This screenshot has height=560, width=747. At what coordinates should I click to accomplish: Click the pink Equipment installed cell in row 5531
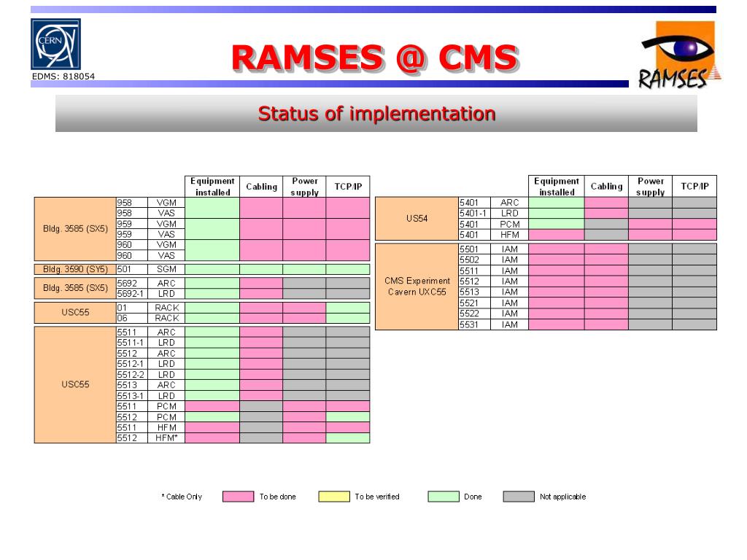click(x=557, y=324)
